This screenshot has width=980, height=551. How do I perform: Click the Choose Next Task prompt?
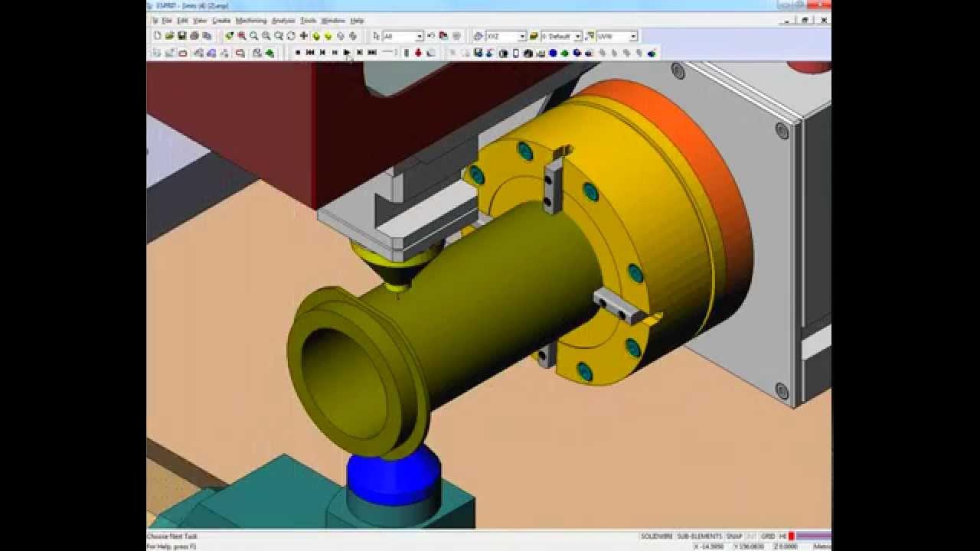click(170, 536)
